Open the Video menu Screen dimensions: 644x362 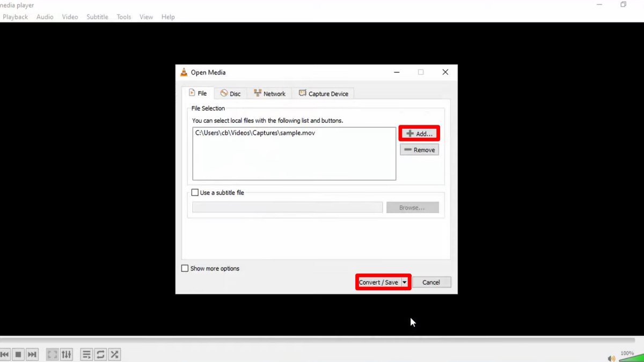70,17
